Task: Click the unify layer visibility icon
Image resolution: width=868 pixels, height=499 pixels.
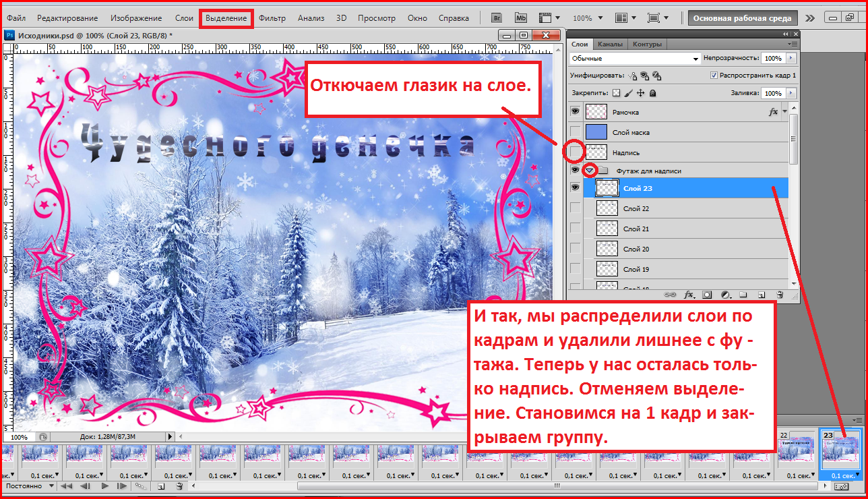Action: tap(645, 76)
